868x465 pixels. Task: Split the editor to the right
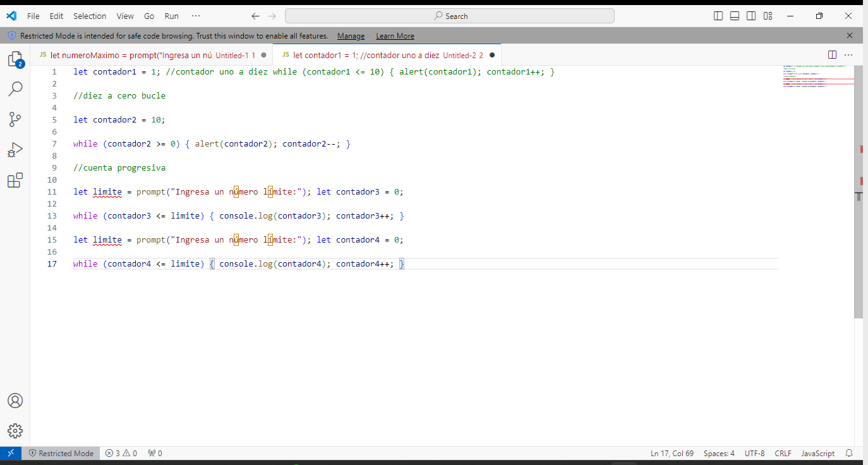(x=832, y=55)
